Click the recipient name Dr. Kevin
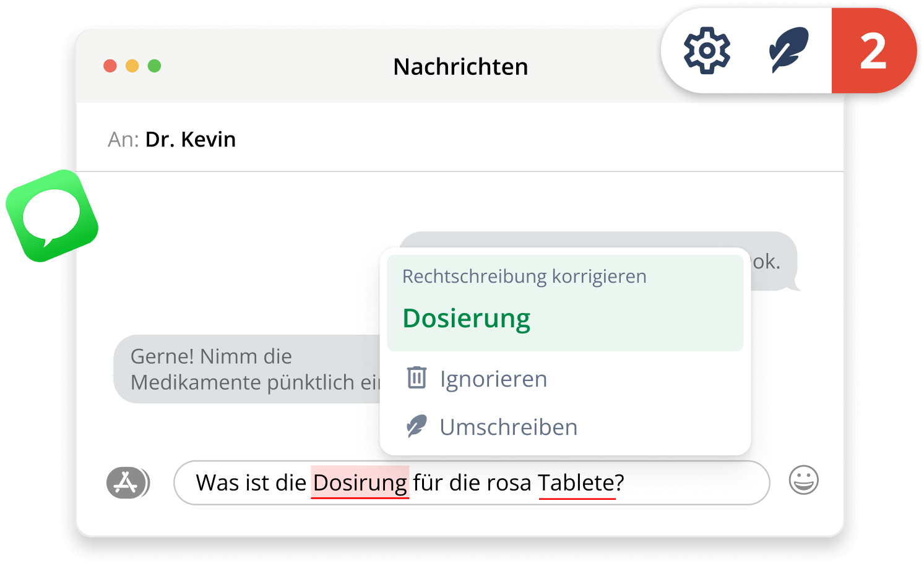 pos(190,139)
